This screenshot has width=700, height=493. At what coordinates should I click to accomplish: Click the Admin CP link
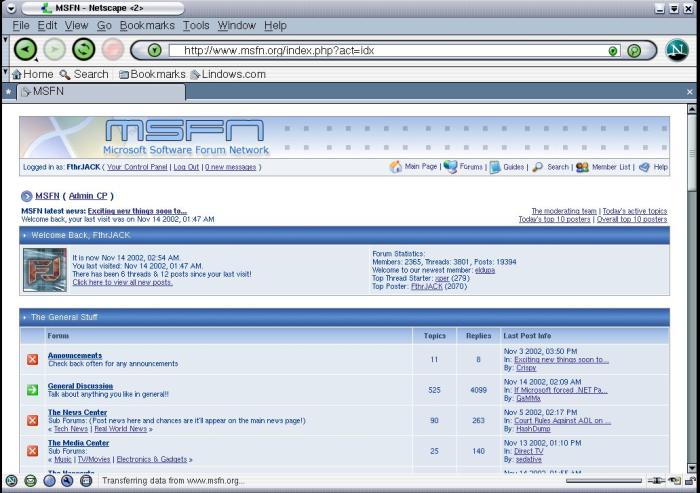coord(88,196)
